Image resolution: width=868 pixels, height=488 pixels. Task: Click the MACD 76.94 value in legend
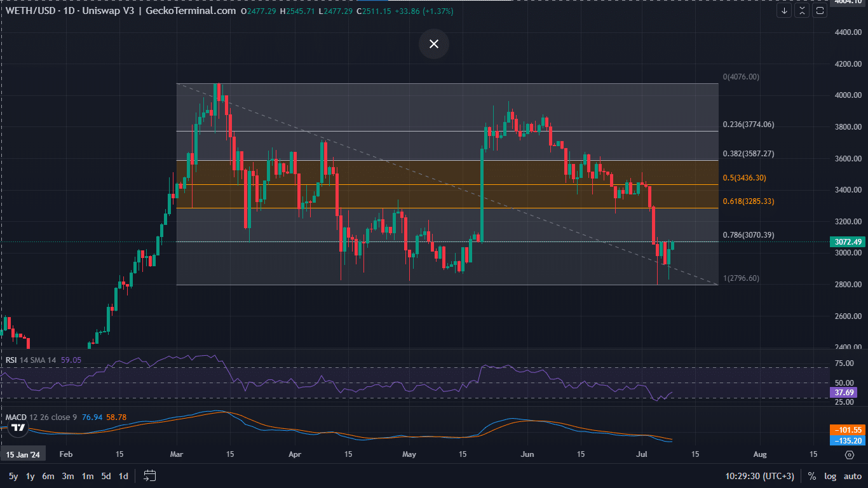[x=92, y=417]
